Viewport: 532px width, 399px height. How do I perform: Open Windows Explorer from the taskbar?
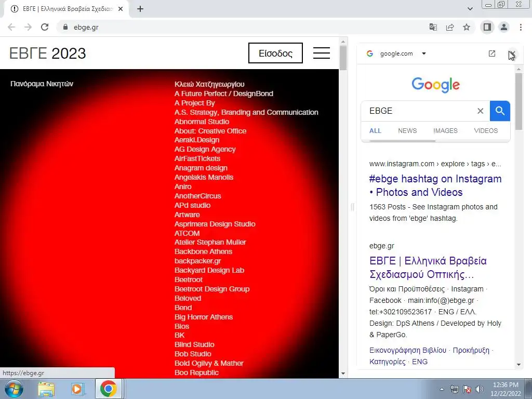pyautogui.click(x=46, y=389)
